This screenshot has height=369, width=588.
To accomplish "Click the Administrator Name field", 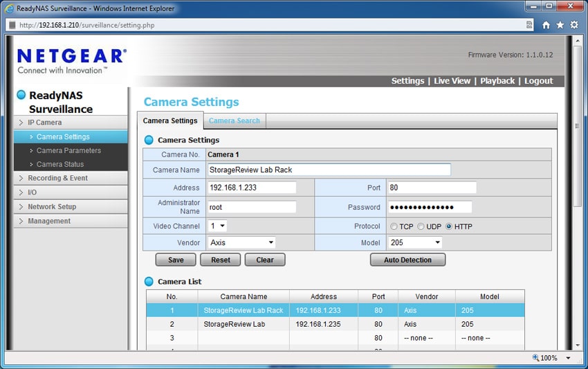I will [x=252, y=207].
